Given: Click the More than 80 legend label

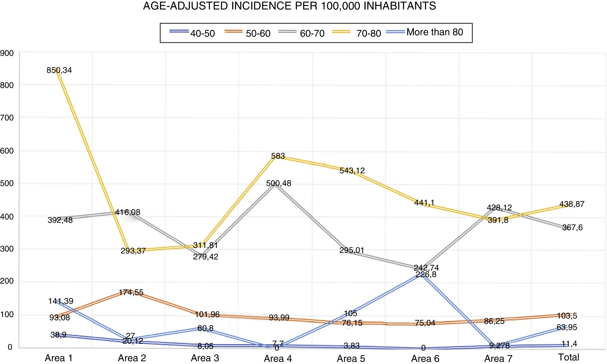Looking at the screenshot, I should [435, 32].
